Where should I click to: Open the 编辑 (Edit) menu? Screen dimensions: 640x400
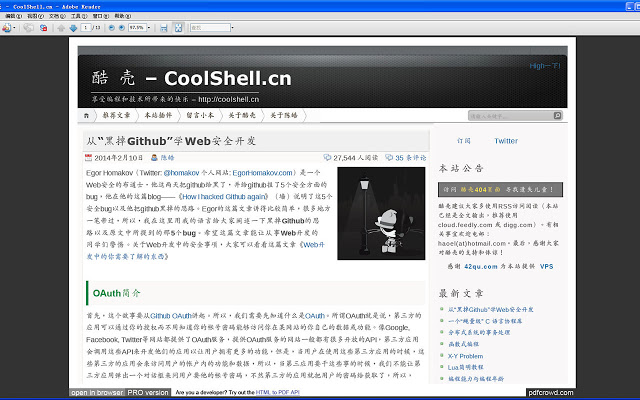pyautogui.click(x=13, y=16)
